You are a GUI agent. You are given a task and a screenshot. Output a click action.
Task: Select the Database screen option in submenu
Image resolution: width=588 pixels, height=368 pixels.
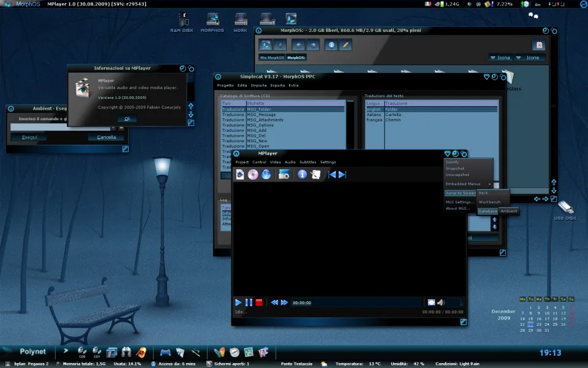pos(488,211)
